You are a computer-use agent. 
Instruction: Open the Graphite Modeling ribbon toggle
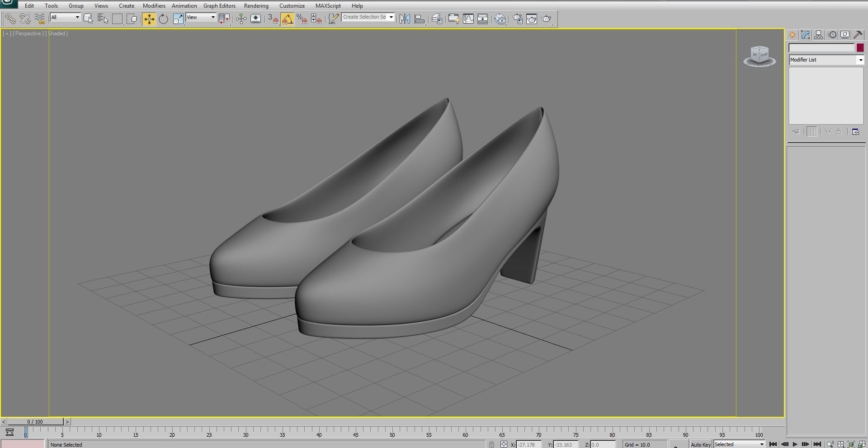(453, 19)
